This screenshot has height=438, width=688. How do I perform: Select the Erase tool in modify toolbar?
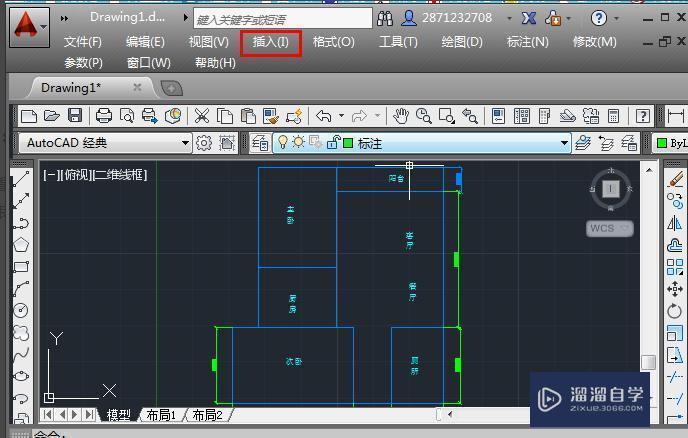coord(675,179)
